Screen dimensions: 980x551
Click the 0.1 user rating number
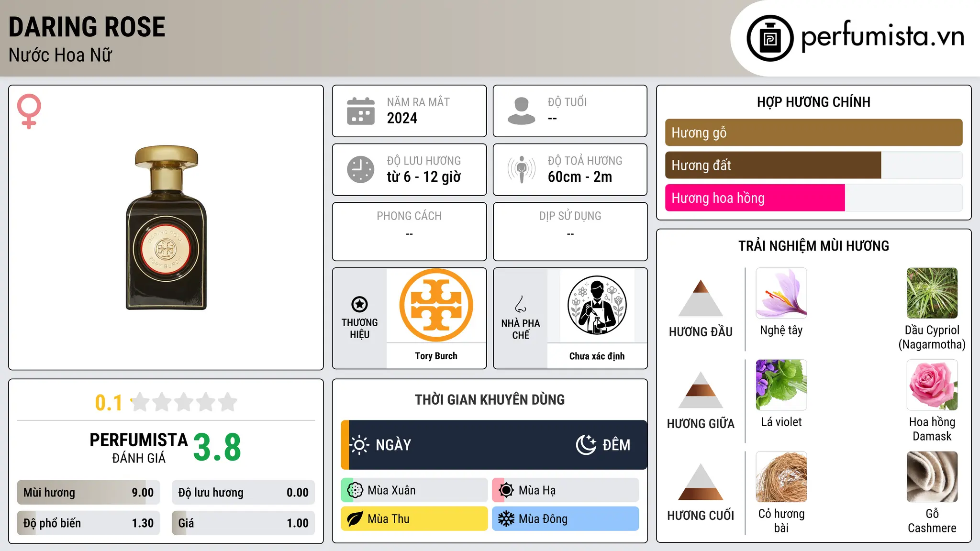[x=109, y=403]
